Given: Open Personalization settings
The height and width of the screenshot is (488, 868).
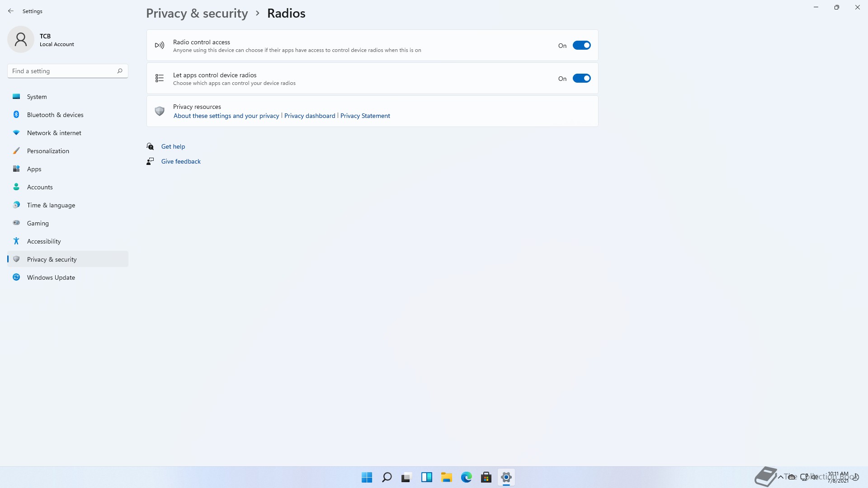Looking at the screenshot, I should [68, 150].
